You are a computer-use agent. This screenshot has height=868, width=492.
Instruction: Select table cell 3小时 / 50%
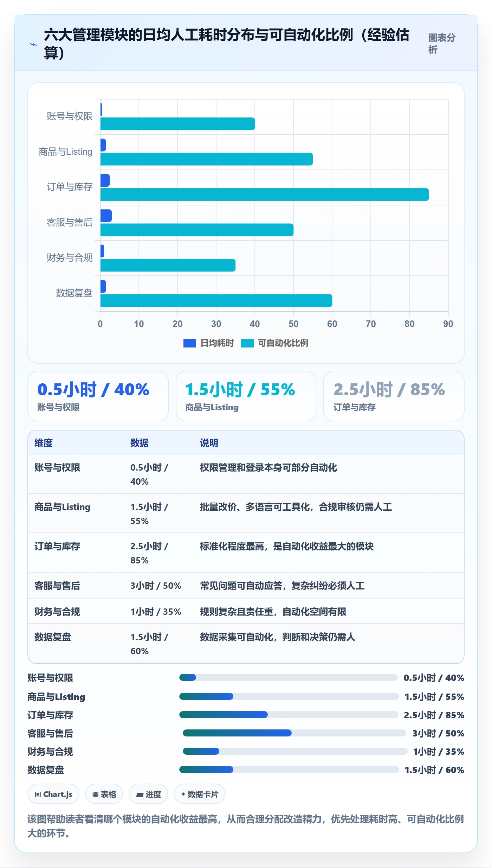[156, 586]
